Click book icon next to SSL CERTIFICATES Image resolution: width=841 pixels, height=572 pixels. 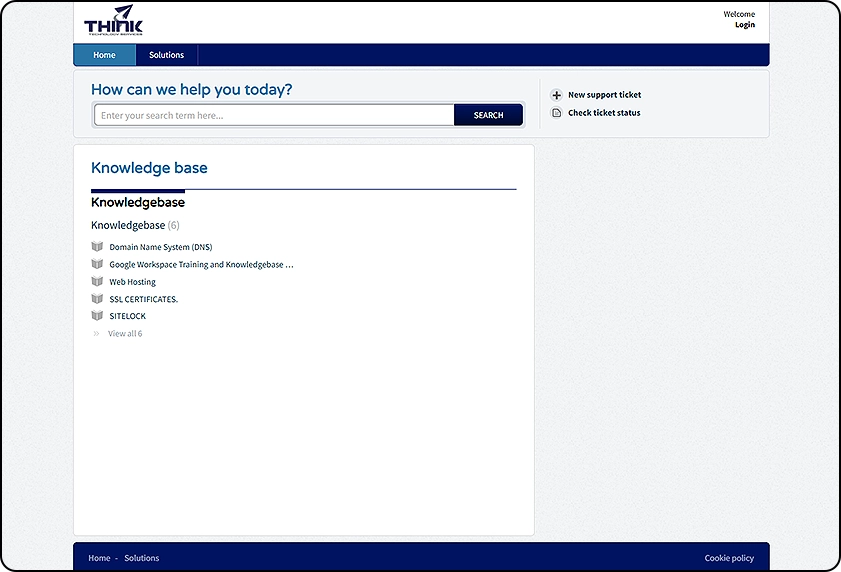click(97, 299)
